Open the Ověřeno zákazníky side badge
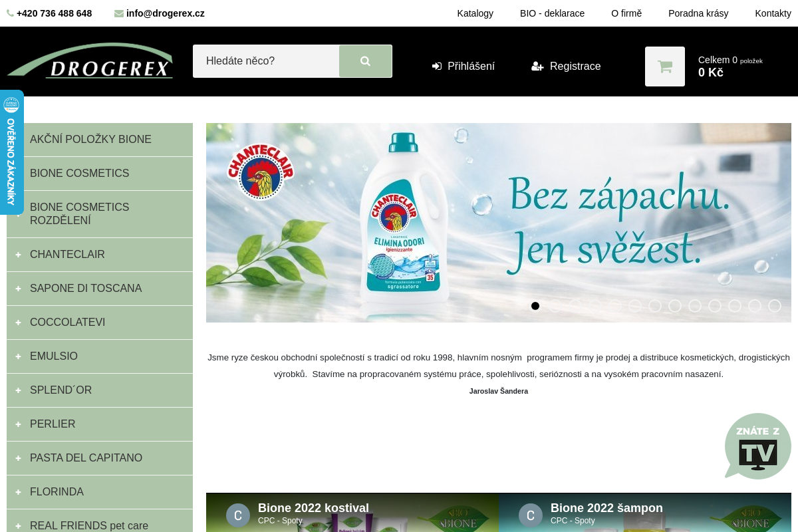 [11, 152]
